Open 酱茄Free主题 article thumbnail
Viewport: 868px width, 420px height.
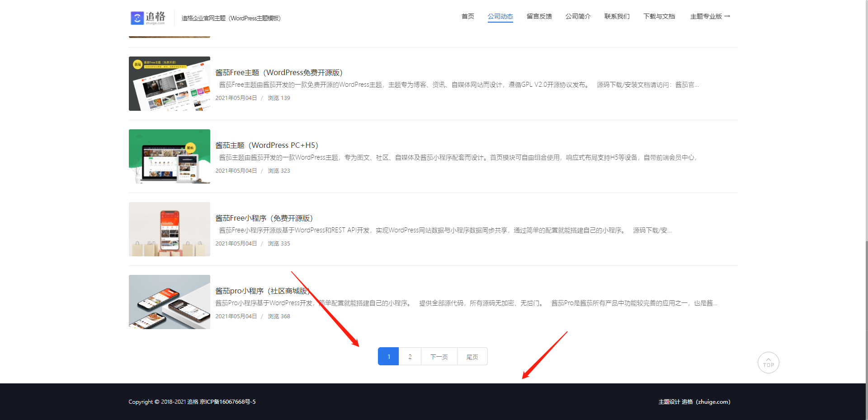click(x=170, y=84)
